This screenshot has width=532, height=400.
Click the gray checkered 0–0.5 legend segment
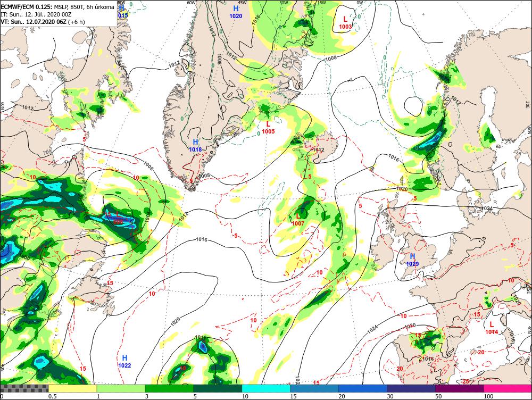point(24,388)
